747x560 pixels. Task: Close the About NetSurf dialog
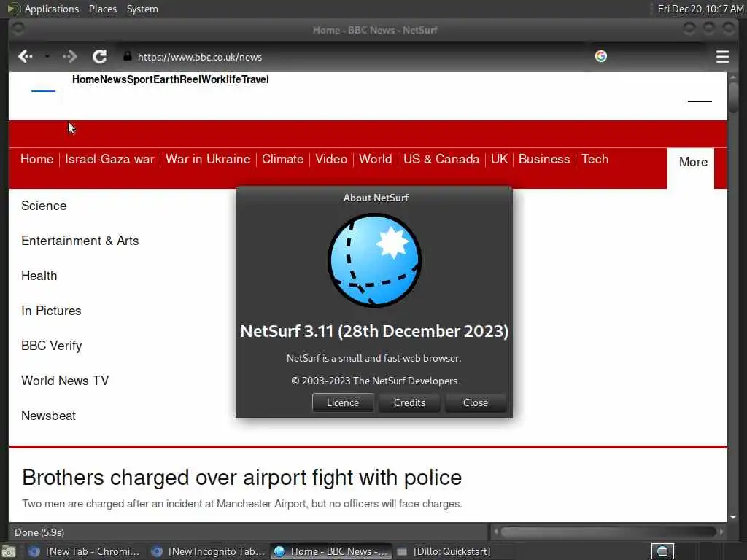click(x=476, y=402)
